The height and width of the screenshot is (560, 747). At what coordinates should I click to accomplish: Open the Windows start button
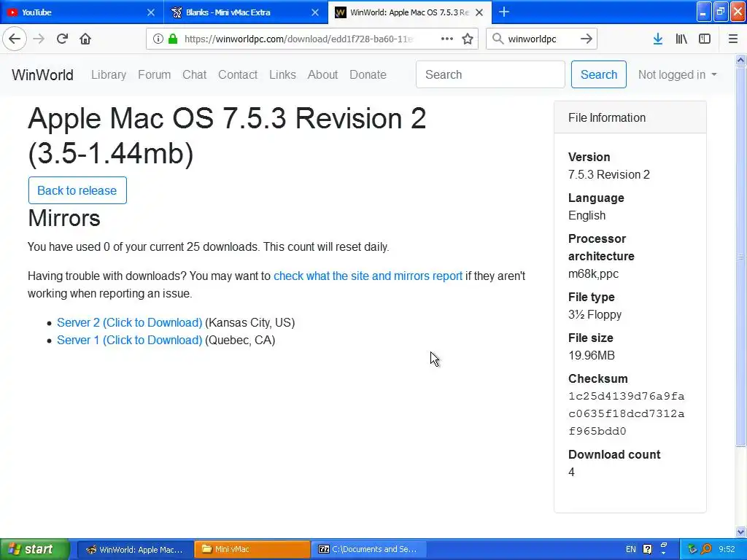[35, 549]
